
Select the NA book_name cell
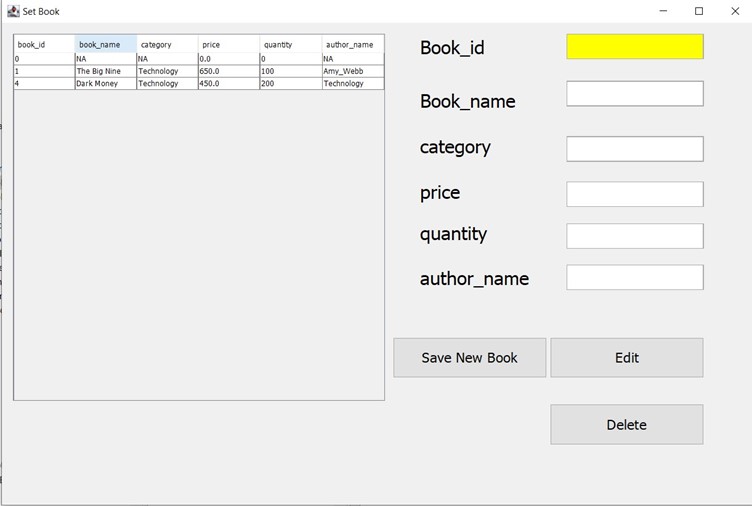point(106,59)
